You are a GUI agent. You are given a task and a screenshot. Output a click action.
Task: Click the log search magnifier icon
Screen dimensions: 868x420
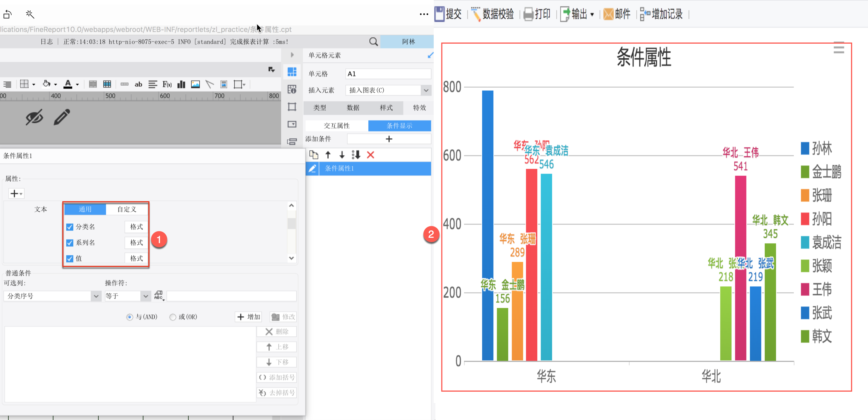point(373,41)
